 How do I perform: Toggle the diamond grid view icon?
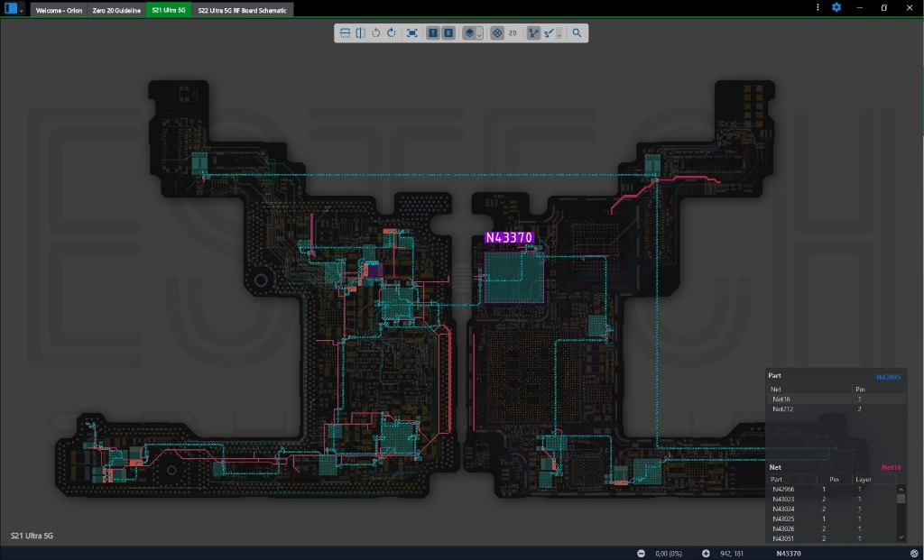tap(497, 33)
